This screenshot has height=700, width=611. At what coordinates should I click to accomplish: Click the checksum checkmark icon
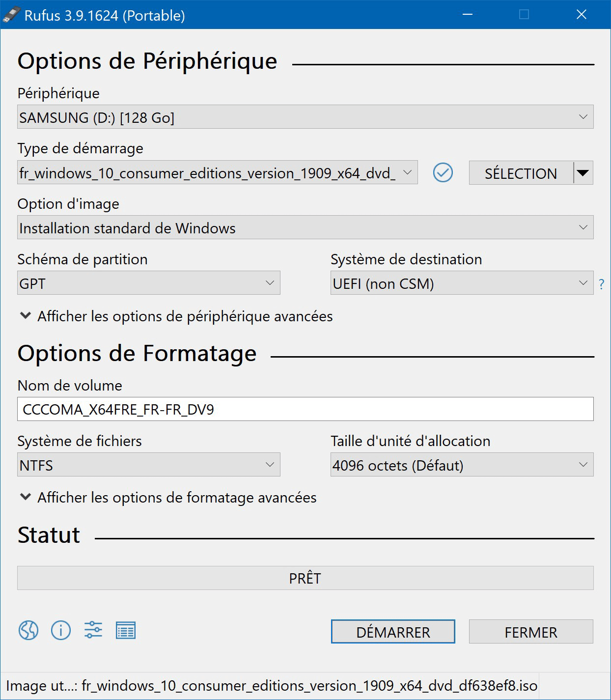point(443,173)
